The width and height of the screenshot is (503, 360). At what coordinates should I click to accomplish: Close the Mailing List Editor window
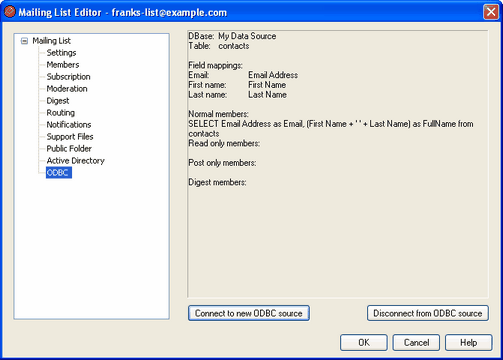click(491, 12)
